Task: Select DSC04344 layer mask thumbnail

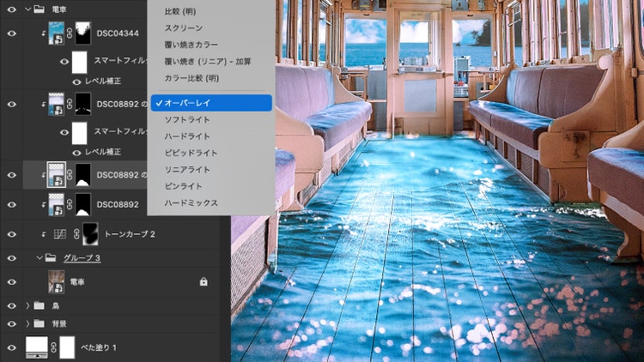Action: pyautogui.click(x=83, y=33)
